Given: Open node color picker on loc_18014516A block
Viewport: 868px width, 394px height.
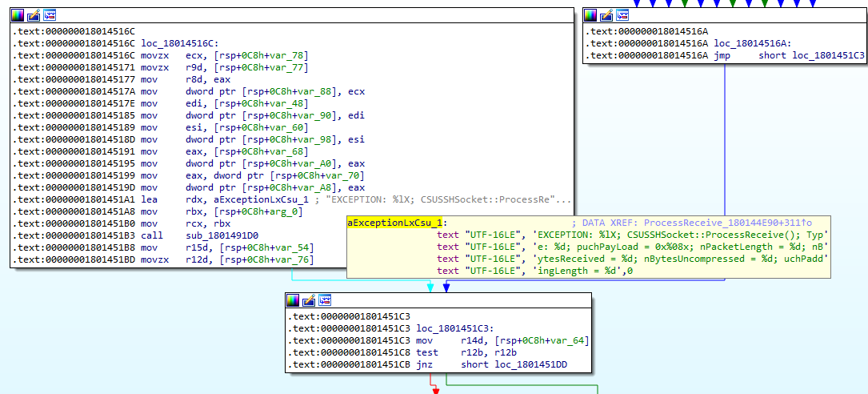Looking at the screenshot, I should tap(593, 15).
